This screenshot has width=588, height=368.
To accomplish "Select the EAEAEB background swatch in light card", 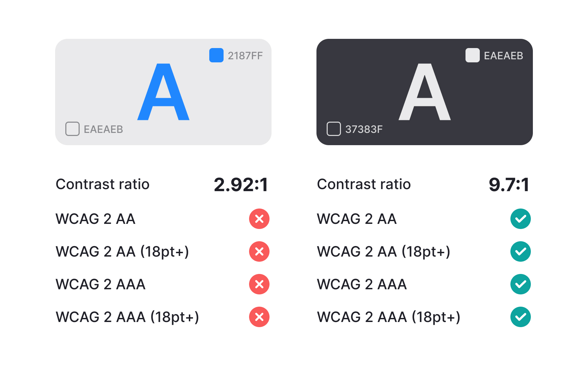I will click(x=72, y=129).
